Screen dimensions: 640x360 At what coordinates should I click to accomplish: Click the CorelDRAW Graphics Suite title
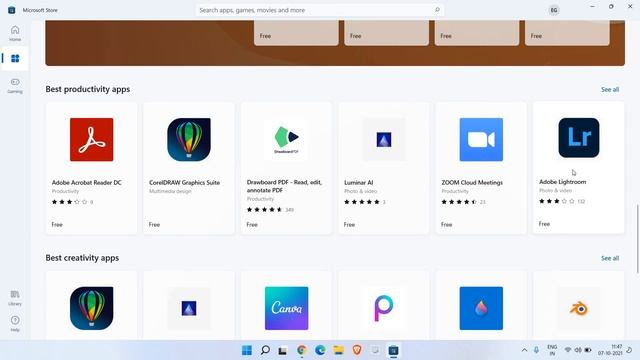pyautogui.click(x=184, y=182)
